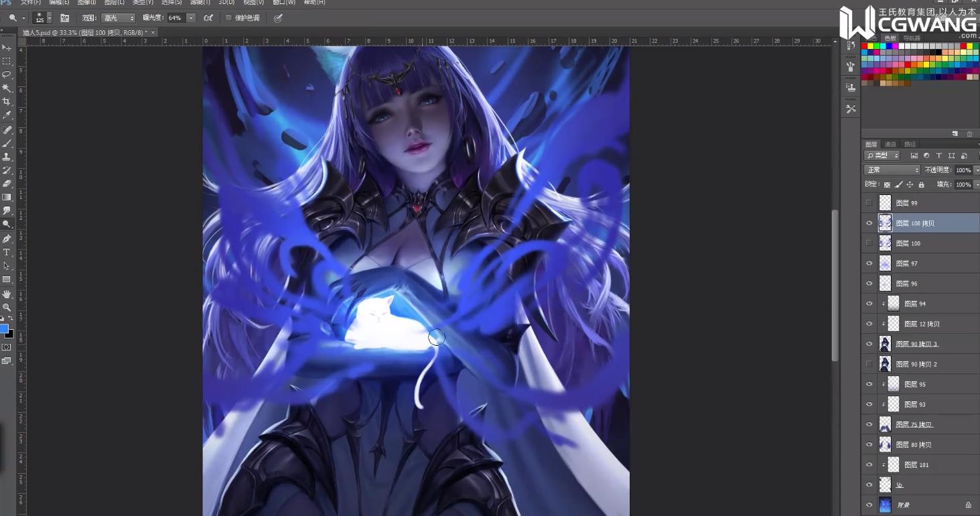
Task: Select the Move tool
Action: coord(7,48)
